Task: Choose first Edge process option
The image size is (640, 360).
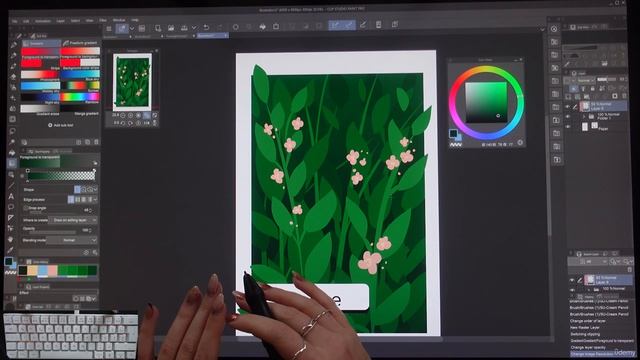Action: pyautogui.click(x=71, y=199)
